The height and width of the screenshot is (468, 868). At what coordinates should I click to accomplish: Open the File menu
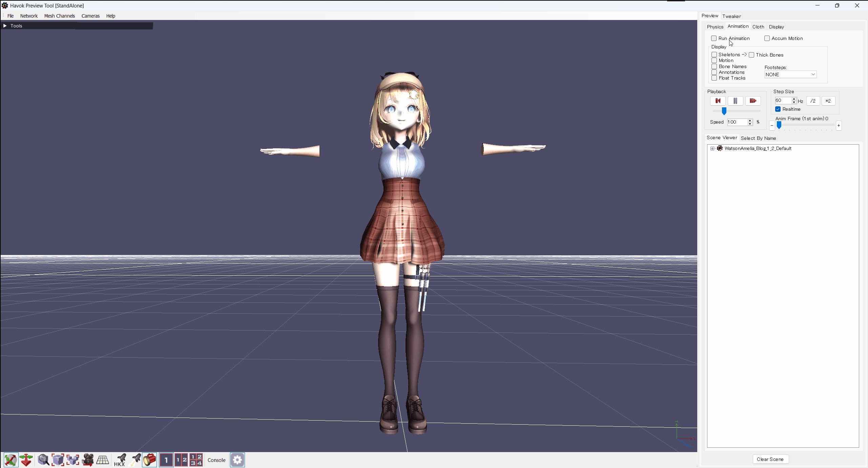11,16
